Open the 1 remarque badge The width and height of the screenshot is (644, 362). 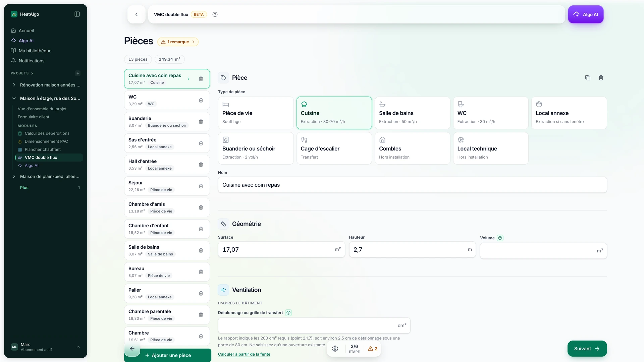click(178, 42)
